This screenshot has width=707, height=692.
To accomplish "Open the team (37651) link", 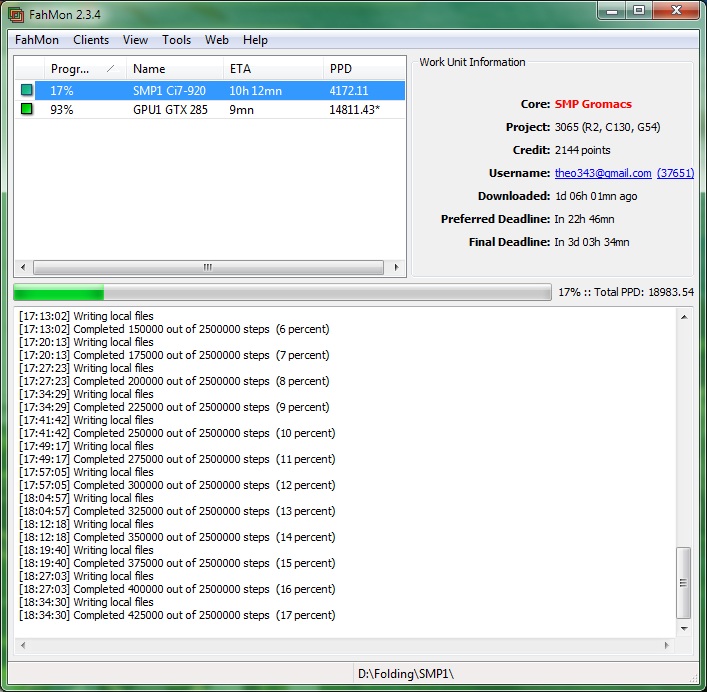I will pos(675,173).
